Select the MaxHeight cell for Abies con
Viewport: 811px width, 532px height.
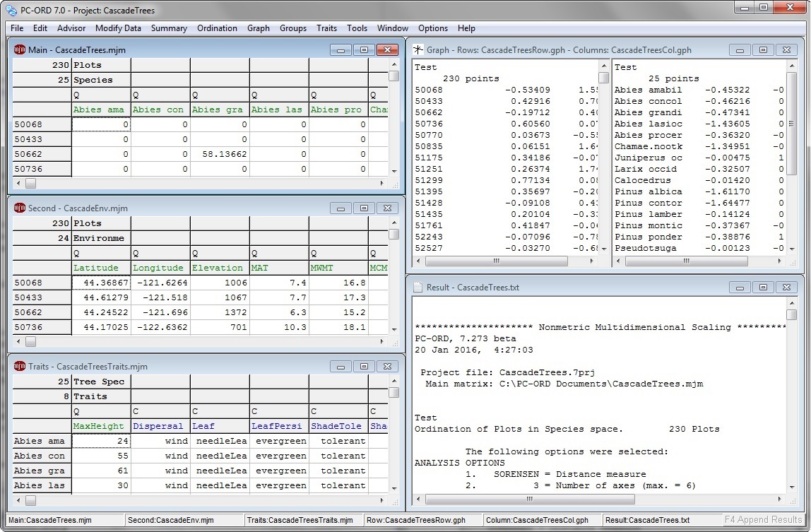click(x=101, y=456)
